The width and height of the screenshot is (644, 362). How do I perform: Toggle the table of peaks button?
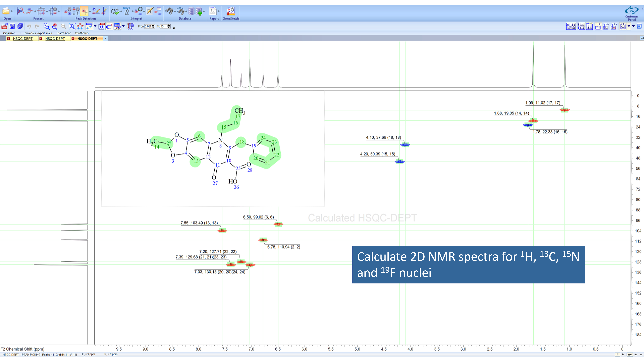point(117,26)
